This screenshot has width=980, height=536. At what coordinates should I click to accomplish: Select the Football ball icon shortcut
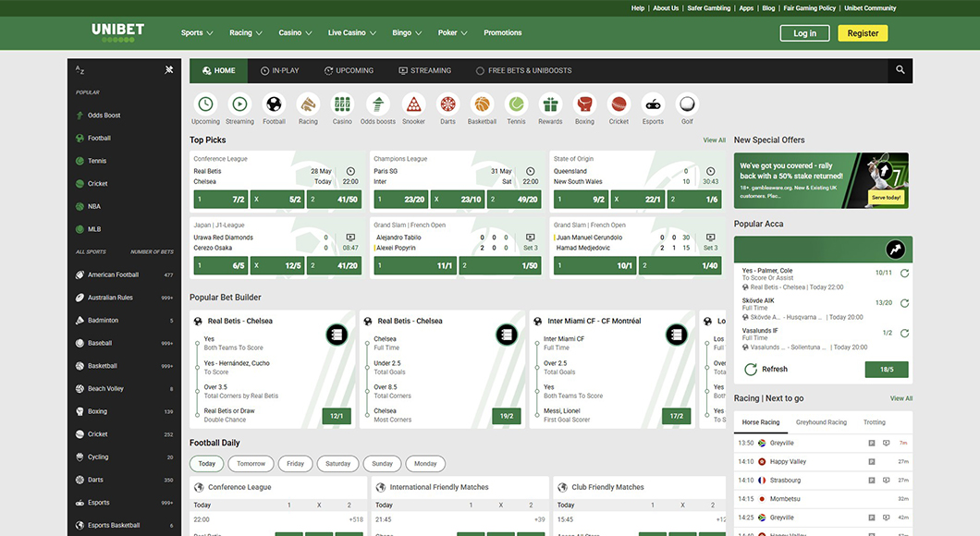pos(274,104)
